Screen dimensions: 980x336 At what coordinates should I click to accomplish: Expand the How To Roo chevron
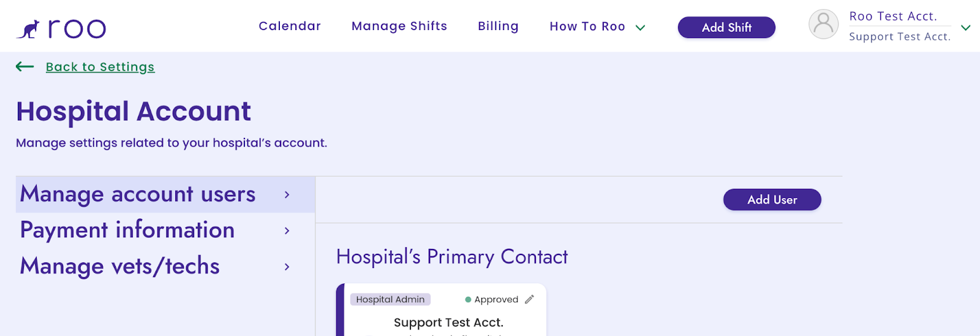point(641,28)
